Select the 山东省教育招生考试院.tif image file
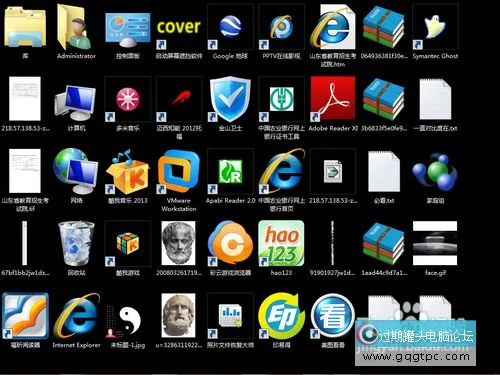The image size is (500, 375). pos(25,171)
